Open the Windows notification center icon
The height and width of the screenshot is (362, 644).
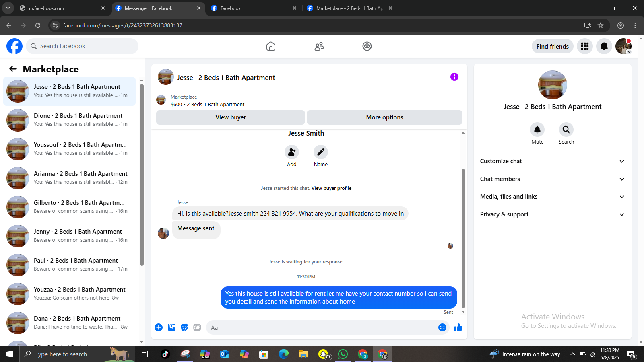point(632,354)
